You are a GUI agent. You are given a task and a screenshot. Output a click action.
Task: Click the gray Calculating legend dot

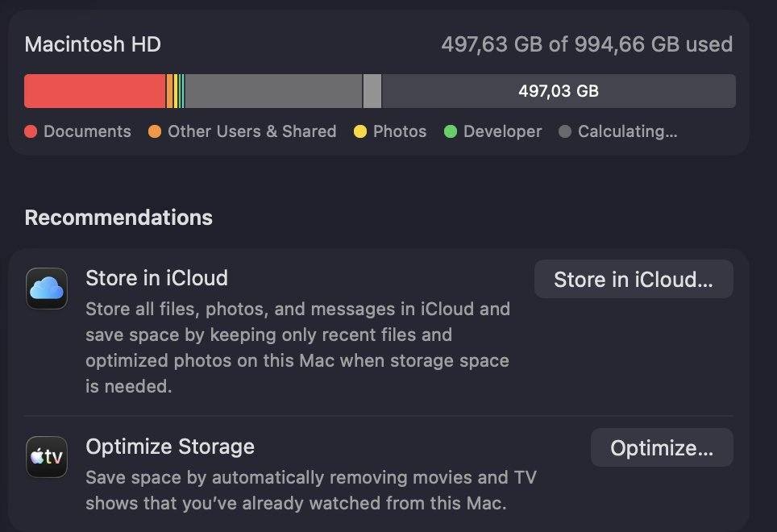(x=565, y=131)
